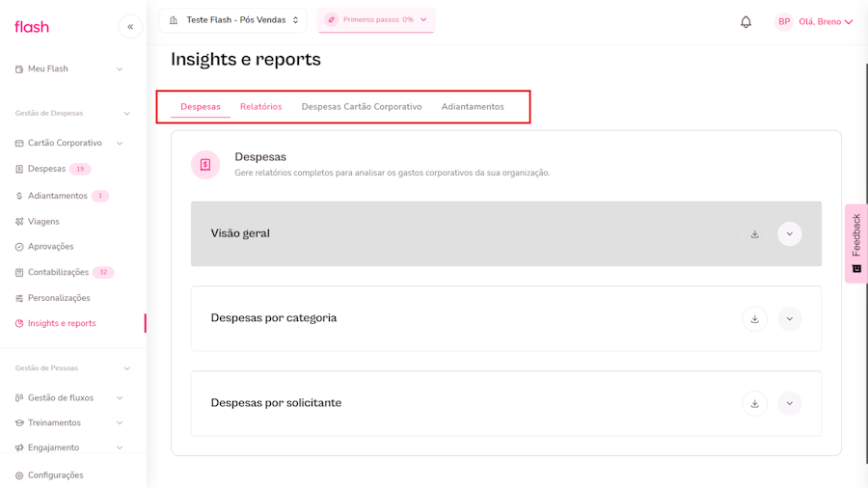Download the Visão geral report

(754, 234)
